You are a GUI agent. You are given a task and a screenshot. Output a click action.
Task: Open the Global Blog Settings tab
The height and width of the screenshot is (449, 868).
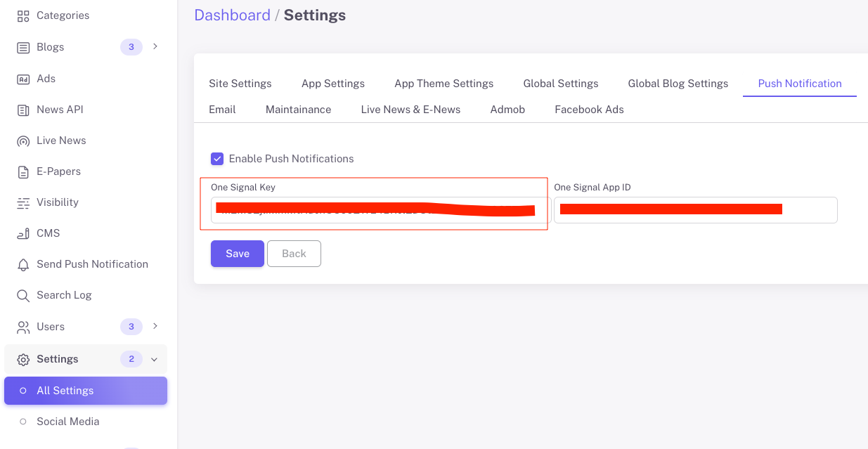678,84
